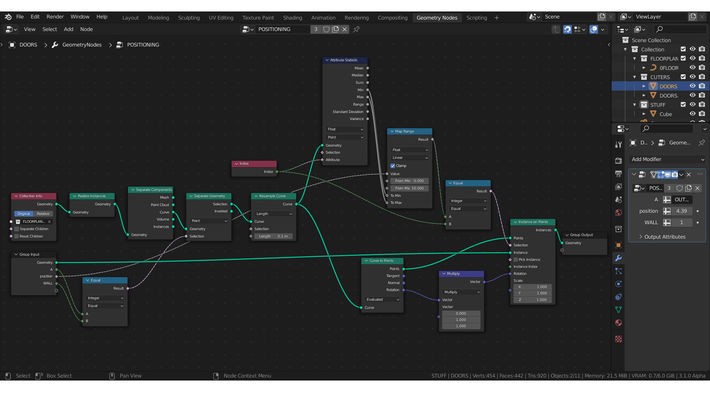Select the Cube object in outliner
The image size is (710, 399).
(665, 114)
